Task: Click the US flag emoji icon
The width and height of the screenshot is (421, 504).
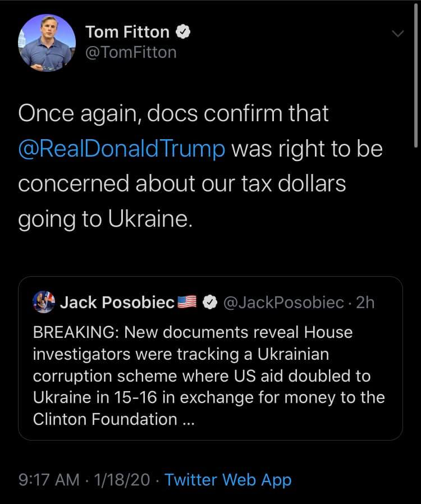Action: [x=186, y=303]
